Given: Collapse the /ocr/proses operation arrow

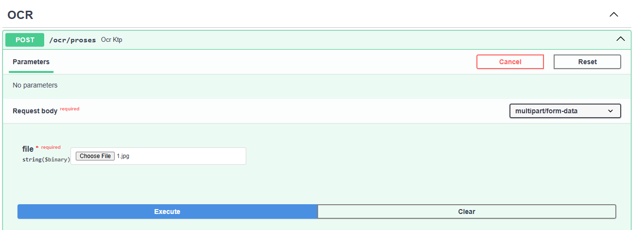Looking at the screenshot, I should (620, 39).
